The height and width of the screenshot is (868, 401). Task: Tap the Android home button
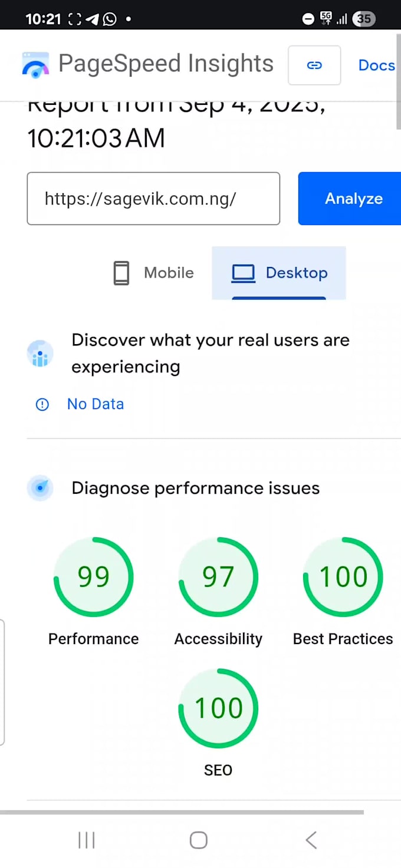coord(199,840)
